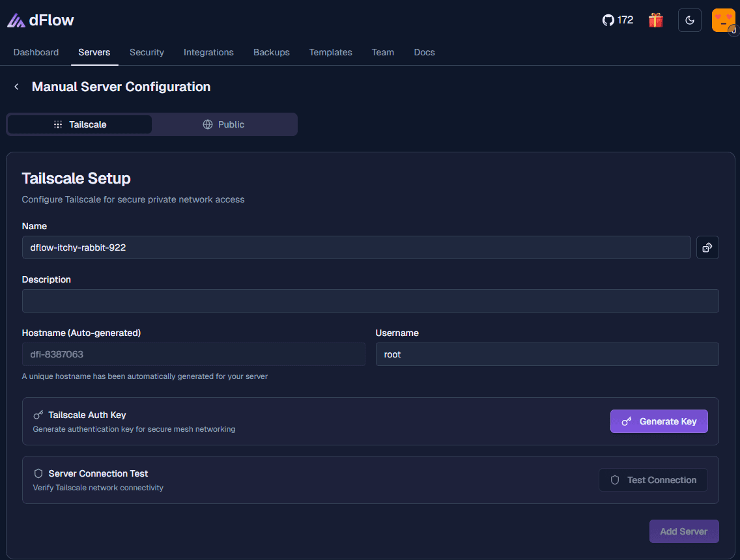Open the Security tab

tap(147, 52)
